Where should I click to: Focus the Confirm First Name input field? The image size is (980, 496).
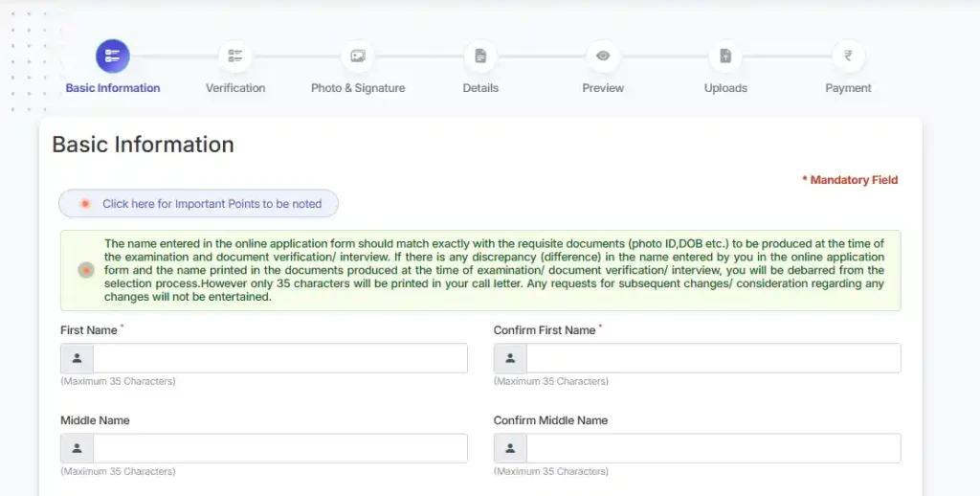pyautogui.click(x=713, y=358)
